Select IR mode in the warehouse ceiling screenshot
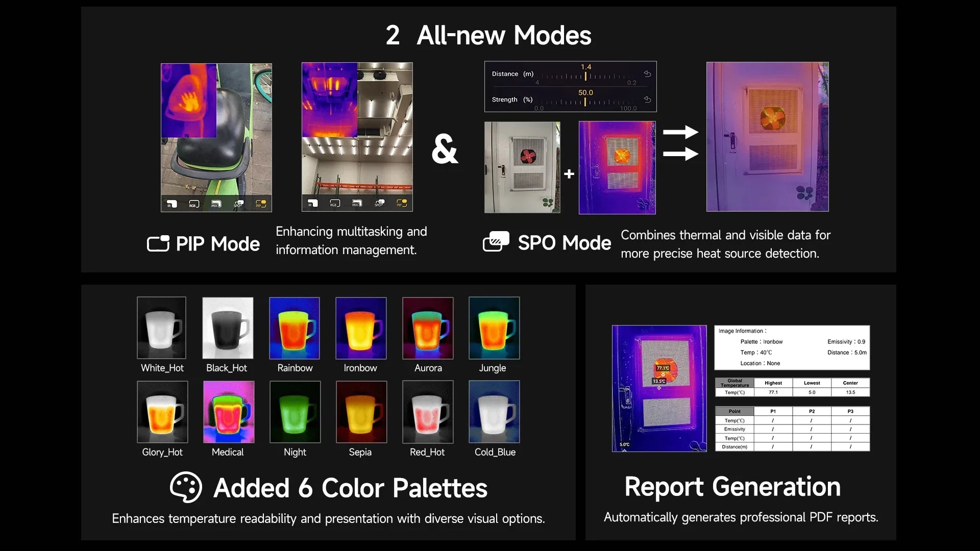The image size is (980, 551). [313, 203]
